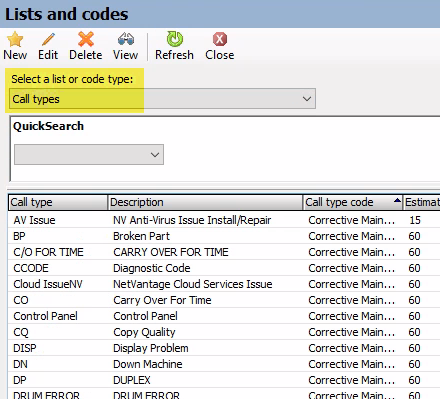
Task: Select the Copy Quality row
Action: point(224,332)
